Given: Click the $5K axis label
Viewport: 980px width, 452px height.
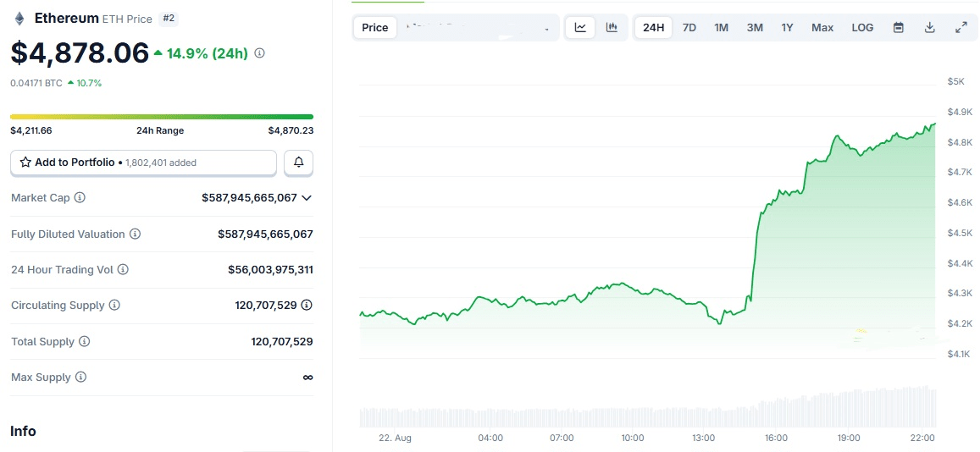Looking at the screenshot, I should pos(956,81).
